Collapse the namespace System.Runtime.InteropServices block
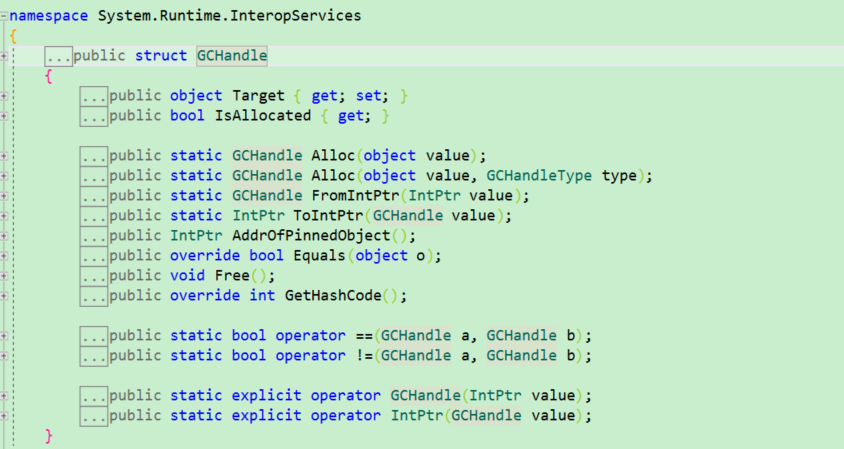 (x=3, y=16)
